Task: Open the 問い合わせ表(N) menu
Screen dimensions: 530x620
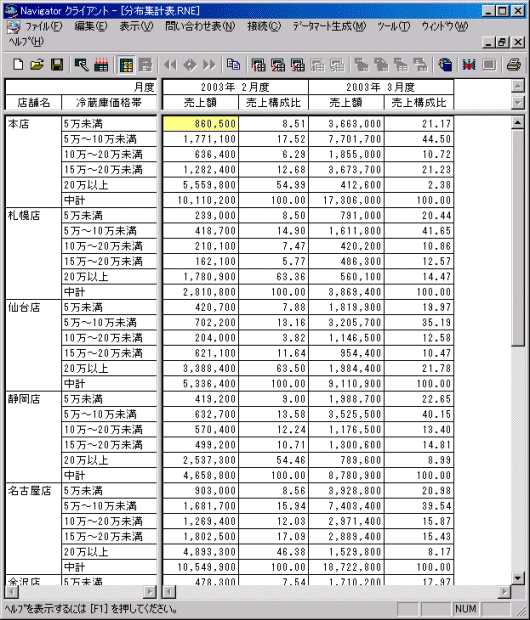Action: (x=200, y=26)
